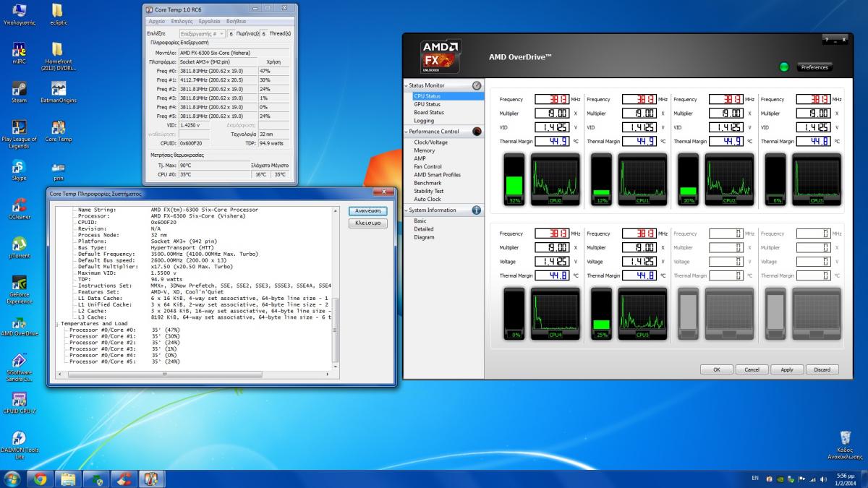Screen dimensions: 868x488
Task: Launch the BatmanOrigins shortcut
Action: pyautogui.click(x=59, y=90)
